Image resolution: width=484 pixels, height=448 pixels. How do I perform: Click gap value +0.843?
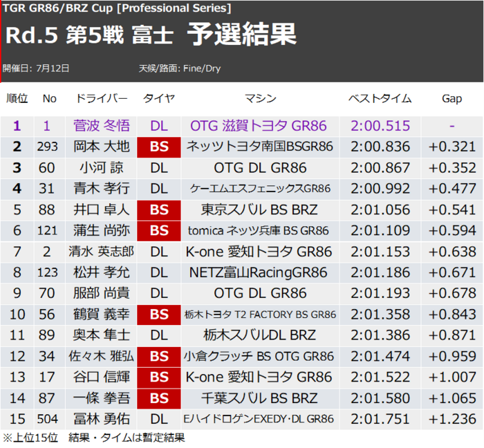coord(452,315)
